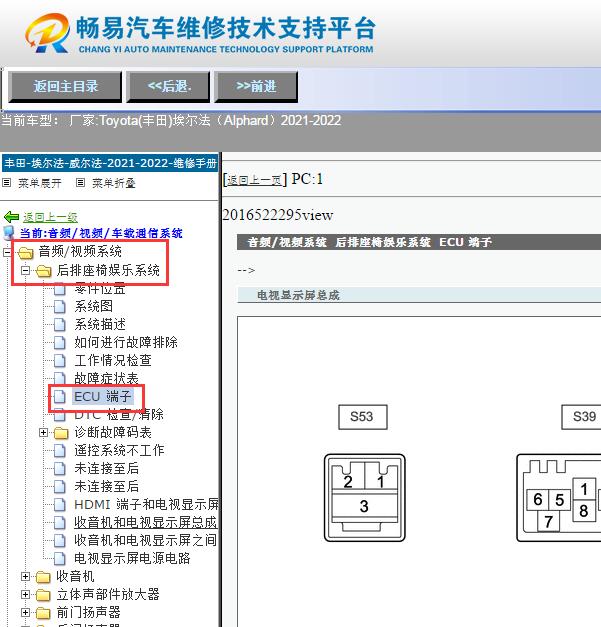
Task: Click the document icon for 如何进行故障排除
Action: tap(60, 343)
